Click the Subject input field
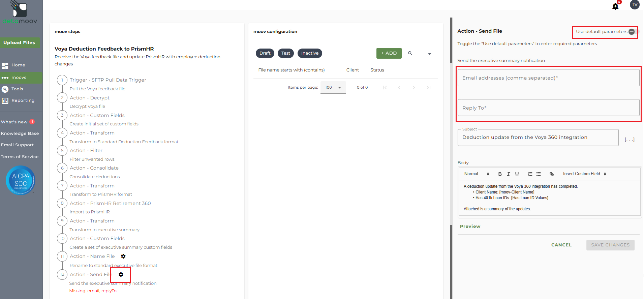Viewport: 644px width, 299px height. [538, 138]
